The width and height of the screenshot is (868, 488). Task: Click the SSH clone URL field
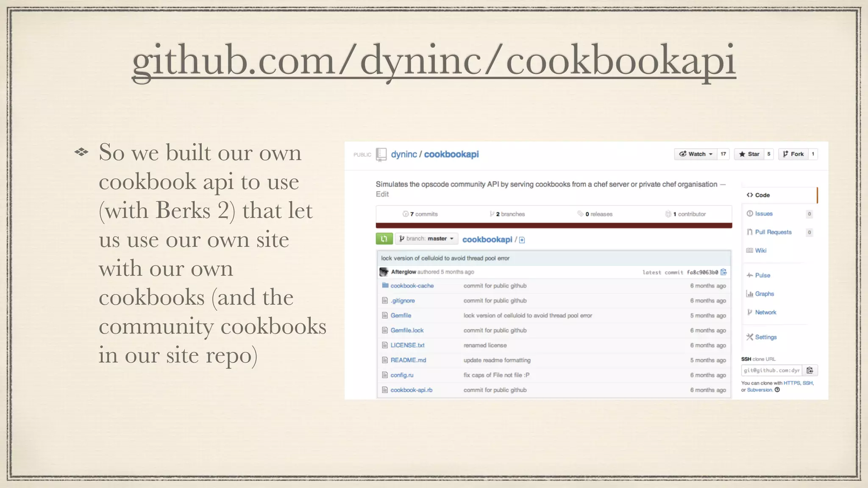click(x=771, y=370)
